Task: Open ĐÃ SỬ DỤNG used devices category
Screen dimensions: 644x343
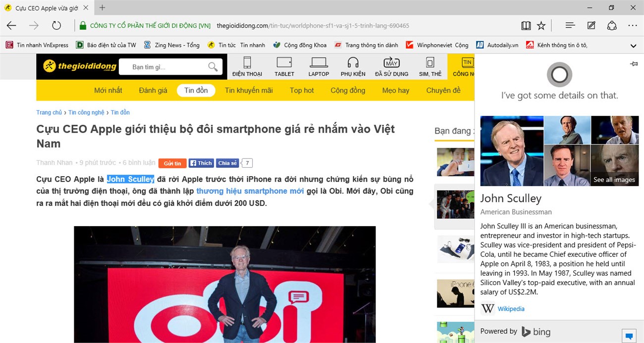Action: tap(391, 66)
